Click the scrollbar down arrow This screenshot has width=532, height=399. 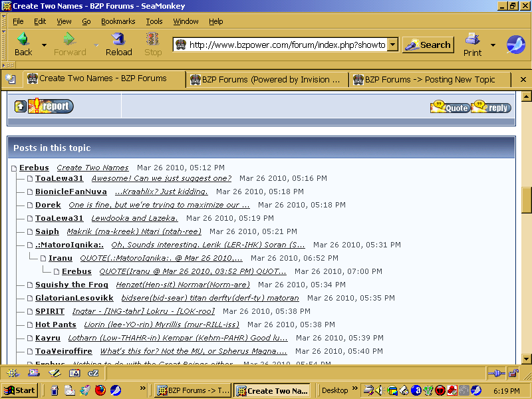click(526, 358)
